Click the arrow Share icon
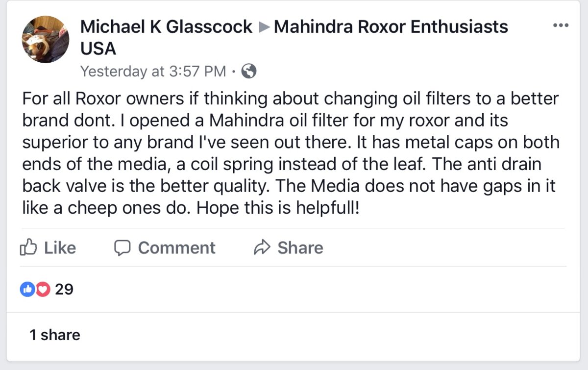This screenshot has height=370, width=588. pos(262,247)
